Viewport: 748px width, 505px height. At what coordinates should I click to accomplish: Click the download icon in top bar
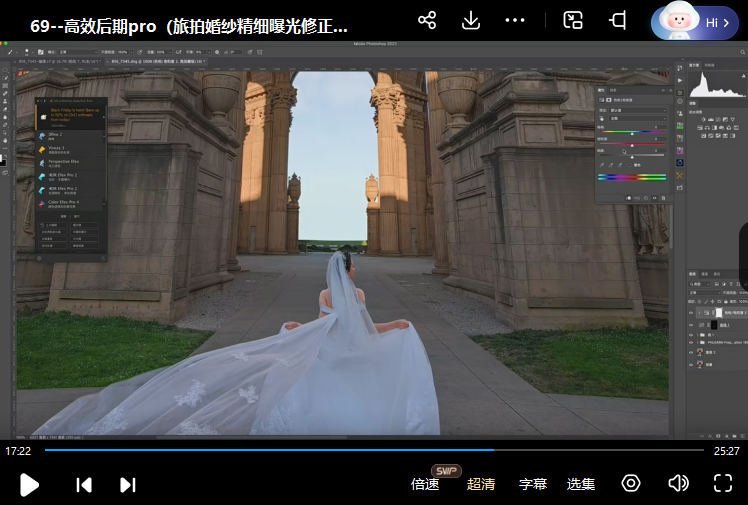470,21
